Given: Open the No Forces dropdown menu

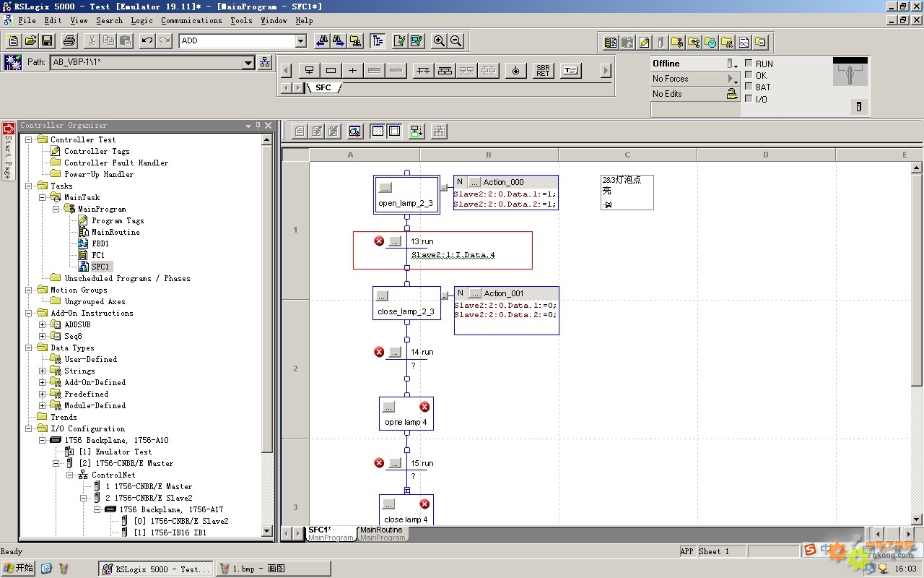Looking at the screenshot, I should pos(733,79).
